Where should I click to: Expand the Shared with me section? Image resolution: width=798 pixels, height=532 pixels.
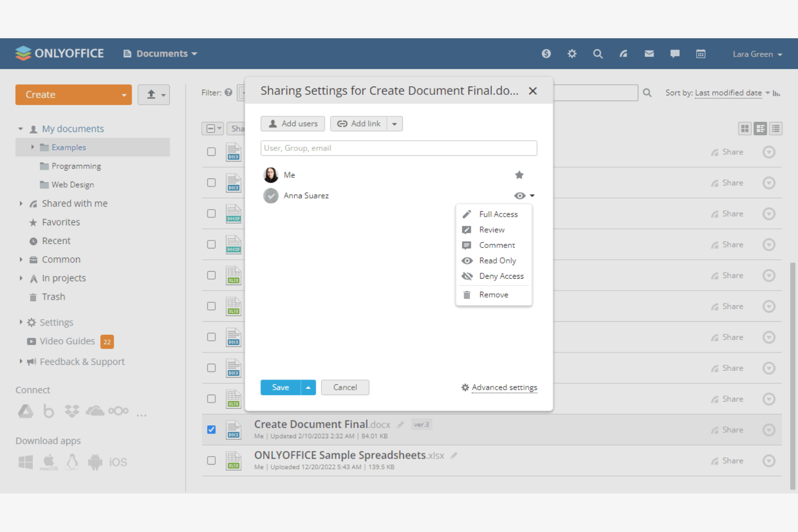(20, 203)
